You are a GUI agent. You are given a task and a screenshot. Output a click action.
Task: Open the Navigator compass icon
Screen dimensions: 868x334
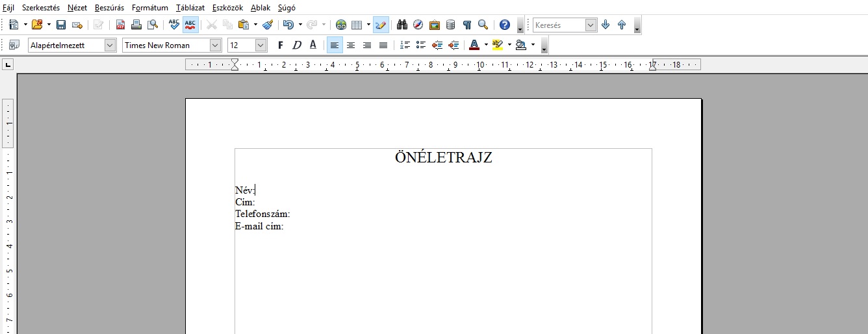(x=418, y=25)
